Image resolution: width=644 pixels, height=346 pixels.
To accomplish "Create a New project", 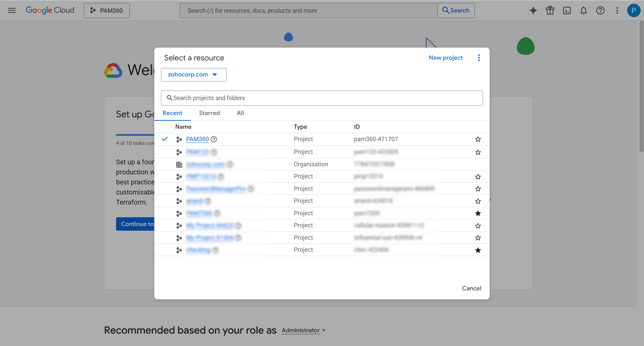I will pos(445,57).
